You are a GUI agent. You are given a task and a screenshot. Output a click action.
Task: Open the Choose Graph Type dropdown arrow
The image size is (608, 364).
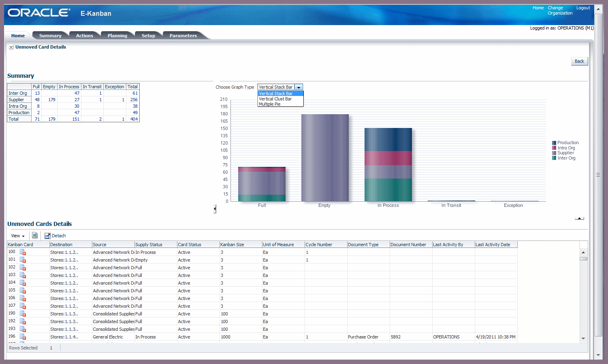(x=299, y=87)
